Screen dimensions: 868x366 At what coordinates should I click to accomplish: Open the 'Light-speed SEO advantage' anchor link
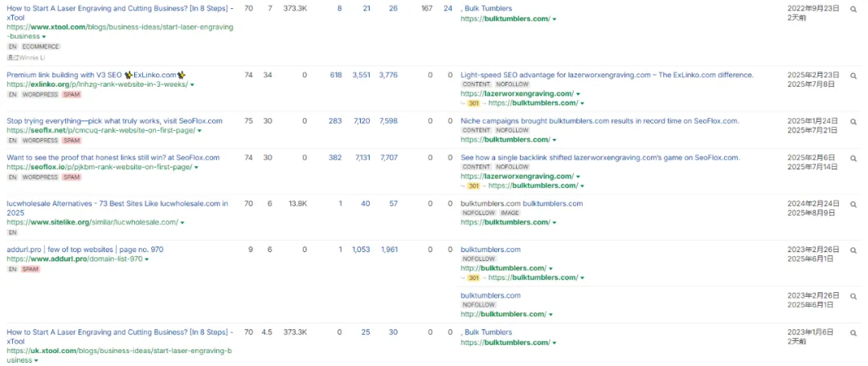[x=607, y=75]
